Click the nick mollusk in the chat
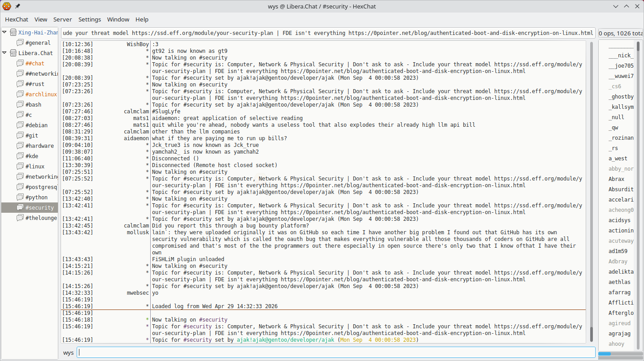 (138, 232)
